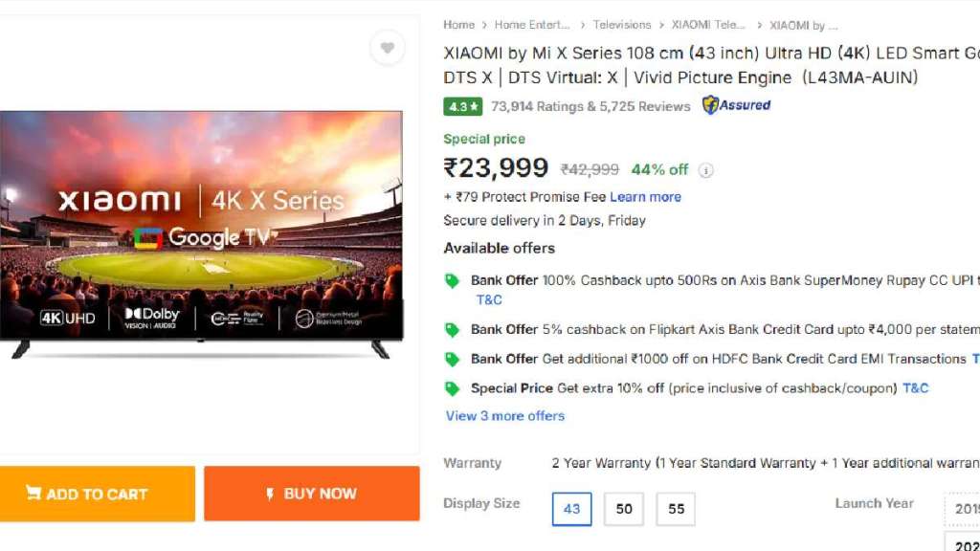Viewport: 980px width, 551px height.
Task: Click the green tag icon beside Axis SuperMoney offer
Action: 452,281
